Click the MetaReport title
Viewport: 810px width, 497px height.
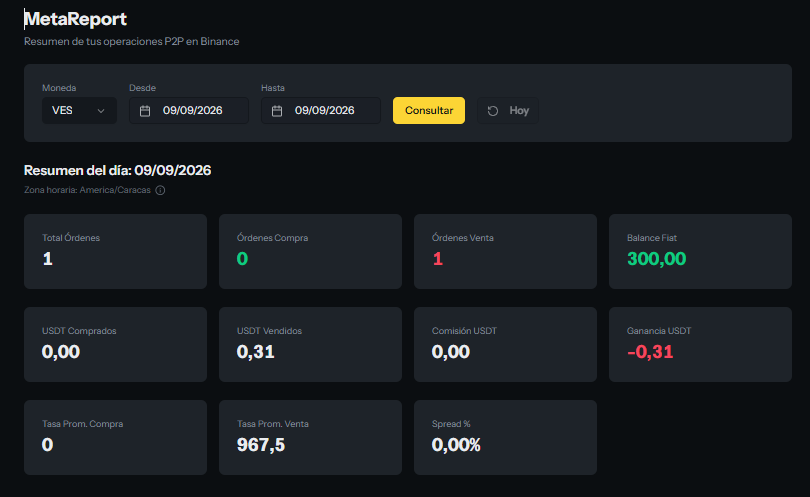[75, 19]
